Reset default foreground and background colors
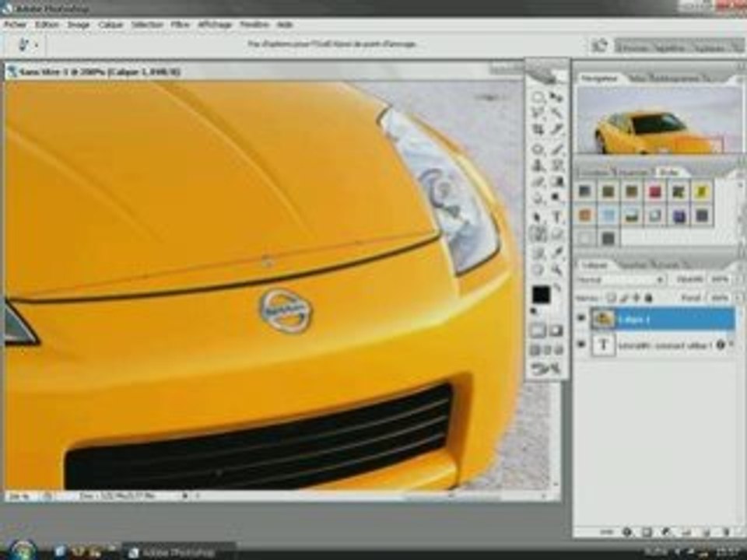The image size is (747, 560). point(535,312)
